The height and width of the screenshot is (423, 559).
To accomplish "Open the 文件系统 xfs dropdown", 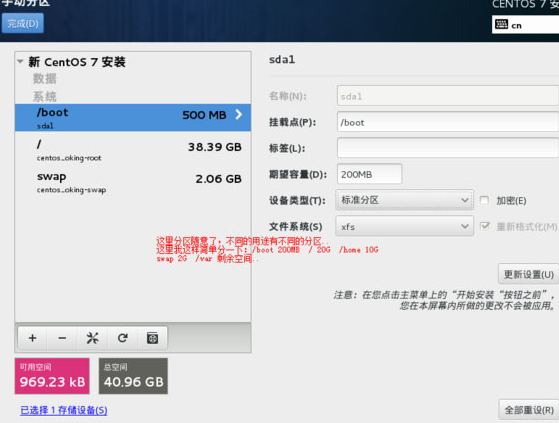I will pos(404,226).
